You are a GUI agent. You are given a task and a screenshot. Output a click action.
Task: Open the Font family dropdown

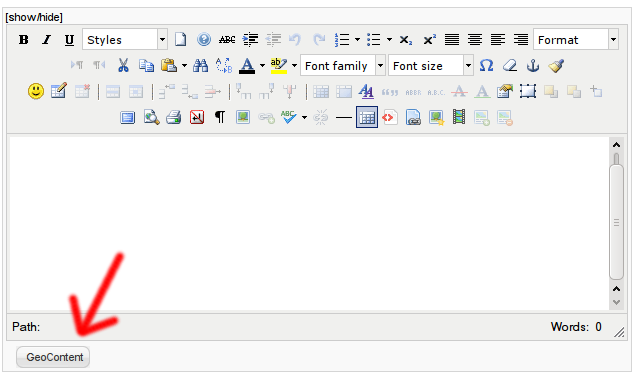(343, 65)
